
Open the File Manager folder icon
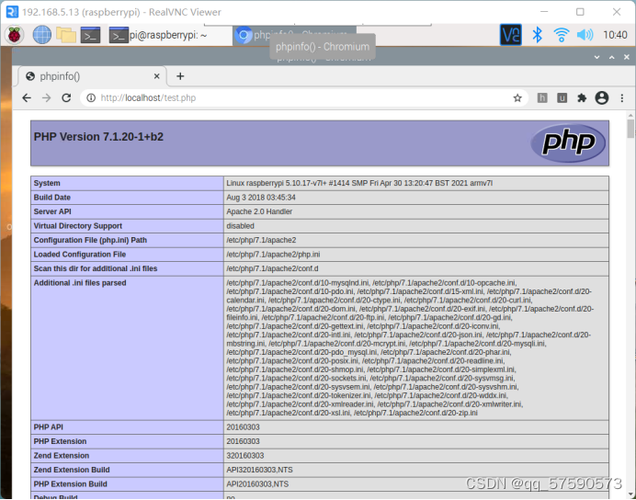[66, 35]
